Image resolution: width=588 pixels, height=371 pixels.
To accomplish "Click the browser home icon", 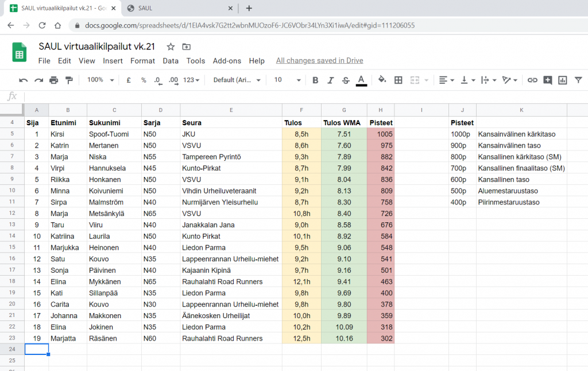I will pyautogui.click(x=57, y=25).
